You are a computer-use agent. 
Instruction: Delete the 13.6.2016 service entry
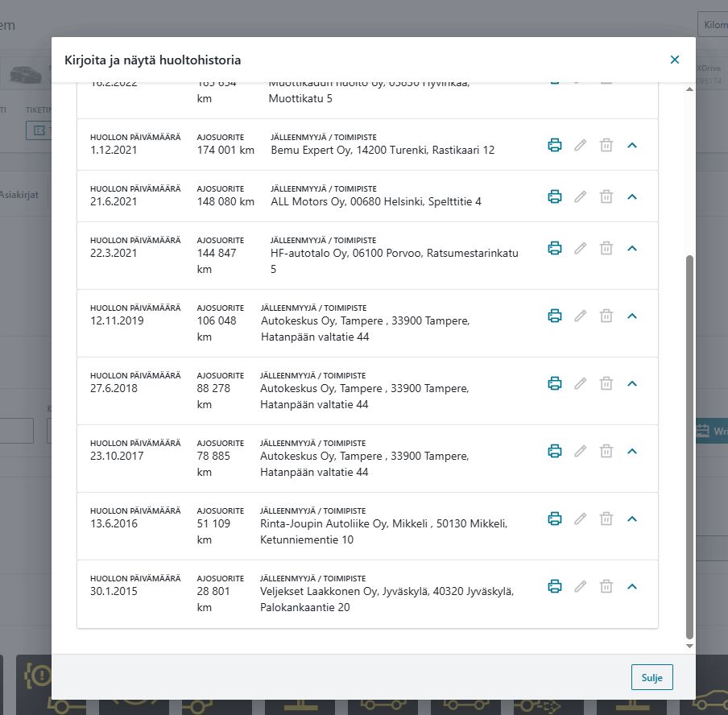tap(606, 519)
